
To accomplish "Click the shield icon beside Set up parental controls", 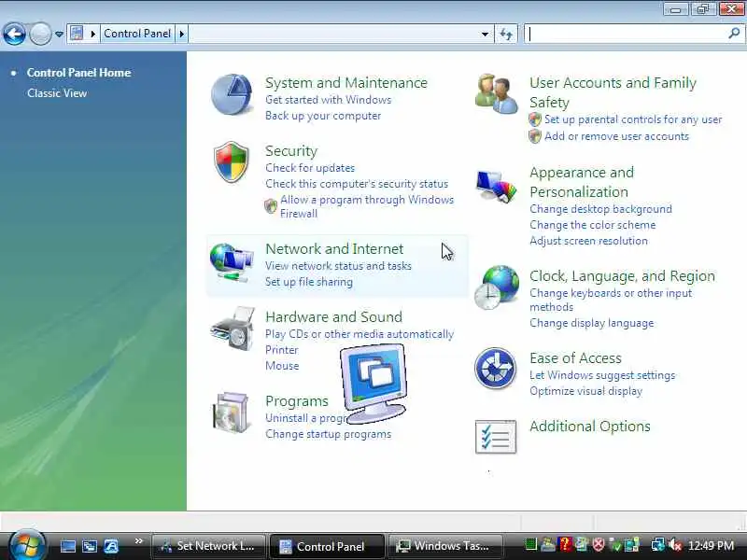I will coord(535,119).
